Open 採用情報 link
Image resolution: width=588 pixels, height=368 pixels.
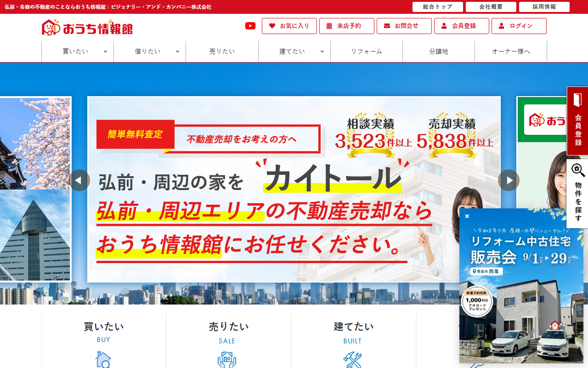coord(544,7)
